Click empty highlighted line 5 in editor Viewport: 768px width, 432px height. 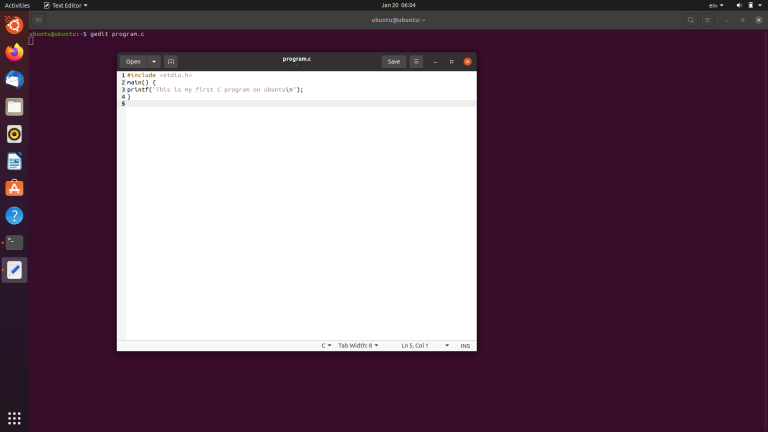click(301, 104)
